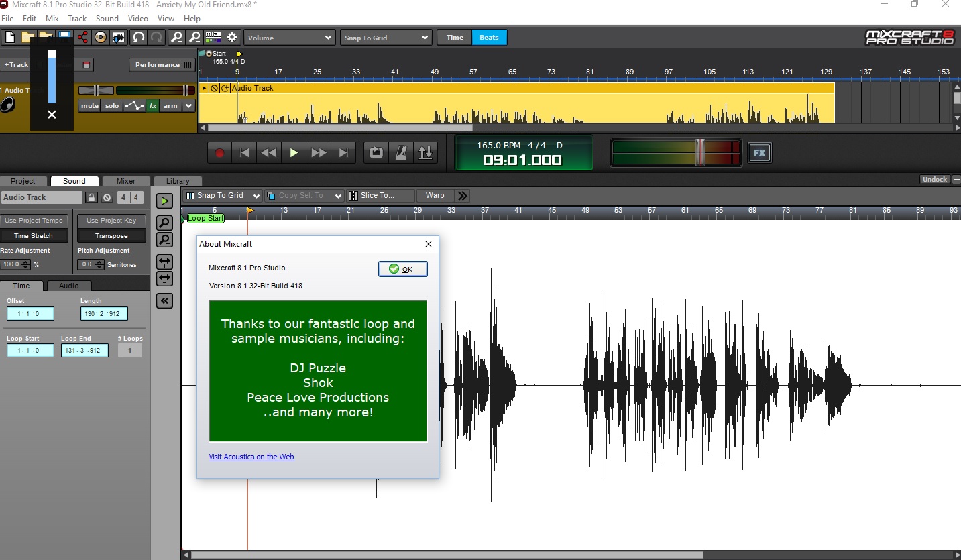
Task: Click the metronome icon in transport
Action: [400, 153]
